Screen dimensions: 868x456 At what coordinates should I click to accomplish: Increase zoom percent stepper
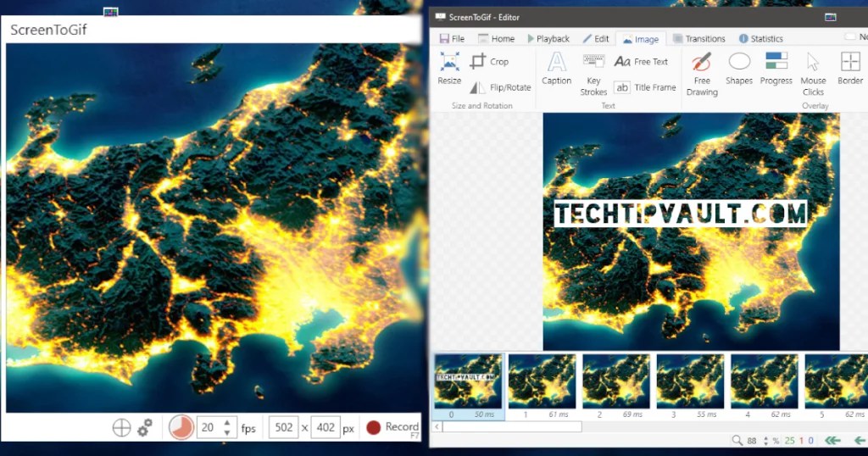[x=765, y=437]
